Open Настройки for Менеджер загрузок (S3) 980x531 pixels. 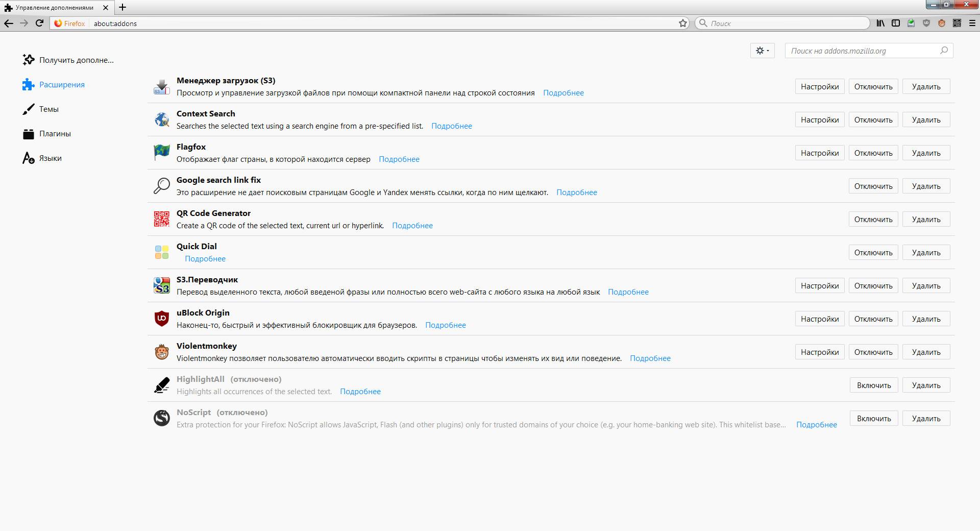point(820,86)
